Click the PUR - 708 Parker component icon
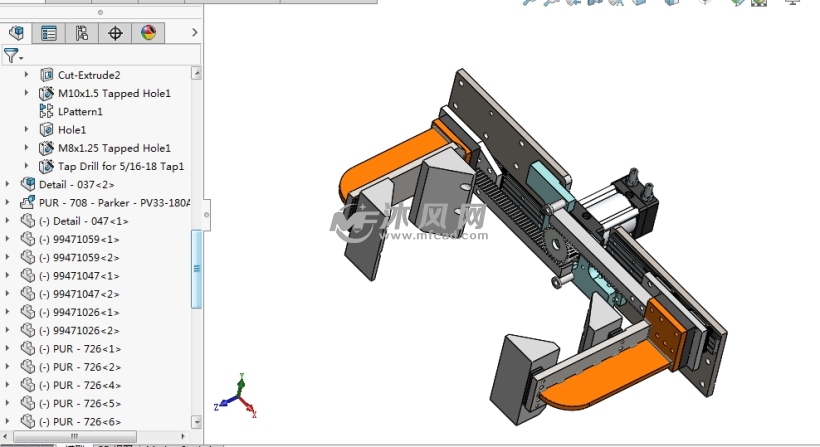The height and width of the screenshot is (447, 820). (x=27, y=203)
